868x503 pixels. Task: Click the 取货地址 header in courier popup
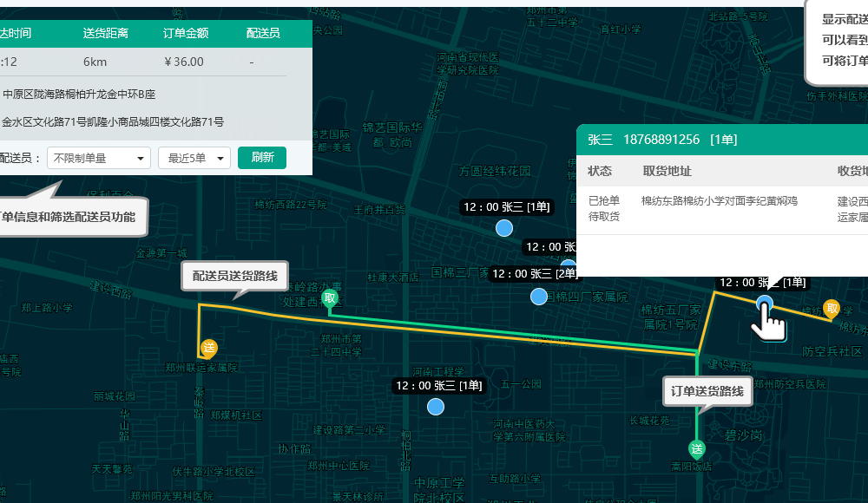[667, 170]
